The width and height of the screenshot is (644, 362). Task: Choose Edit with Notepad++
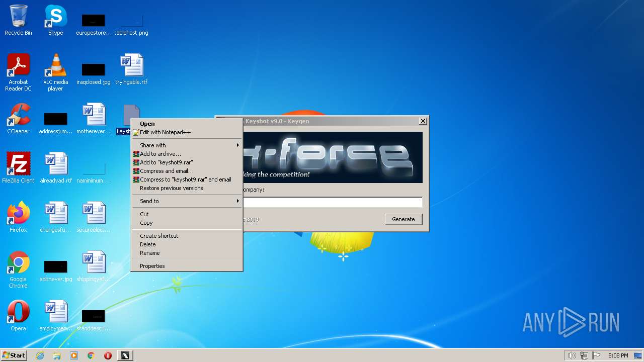click(x=187, y=132)
